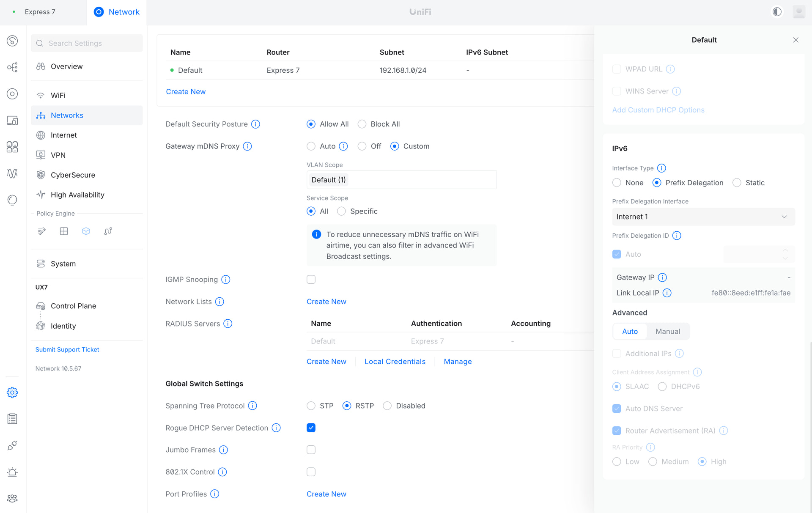The height and width of the screenshot is (513, 812).
Task: Open Control Plane under UX7
Action: click(87, 306)
